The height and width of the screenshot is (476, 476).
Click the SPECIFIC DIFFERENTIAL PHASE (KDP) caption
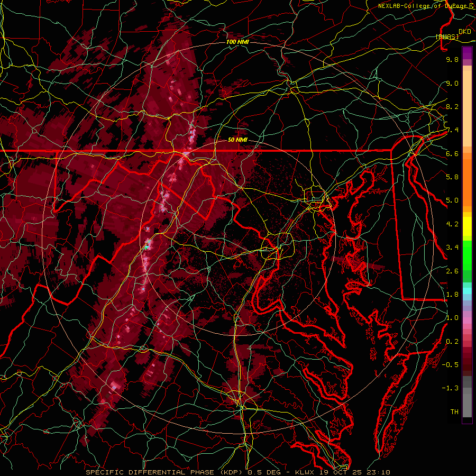[x=165, y=472]
